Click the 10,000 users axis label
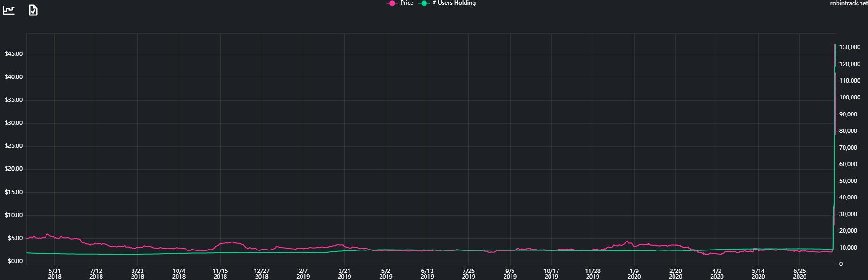Image resolution: width=868 pixels, height=280 pixels. pyautogui.click(x=848, y=248)
